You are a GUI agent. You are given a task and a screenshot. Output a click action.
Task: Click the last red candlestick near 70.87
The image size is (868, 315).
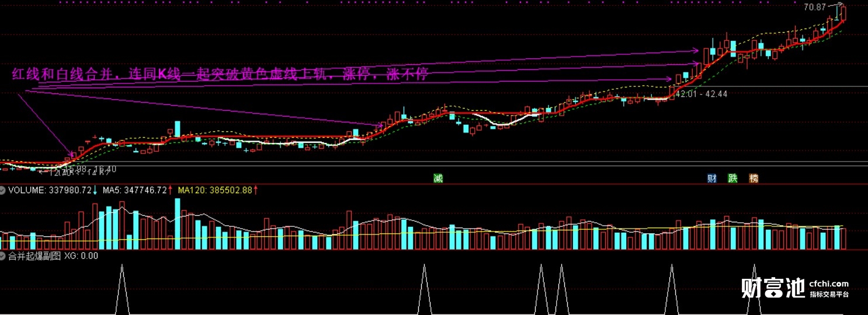coord(843,15)
